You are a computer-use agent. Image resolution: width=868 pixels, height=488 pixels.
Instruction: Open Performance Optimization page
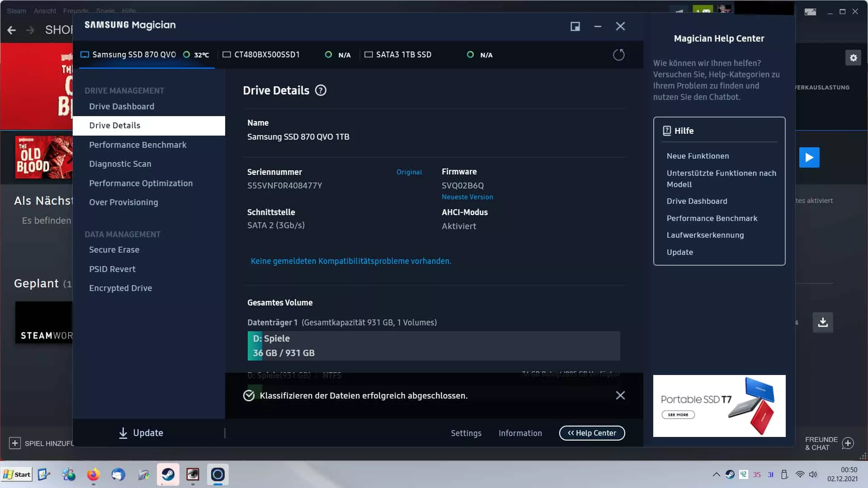click(x=141, y=183)
